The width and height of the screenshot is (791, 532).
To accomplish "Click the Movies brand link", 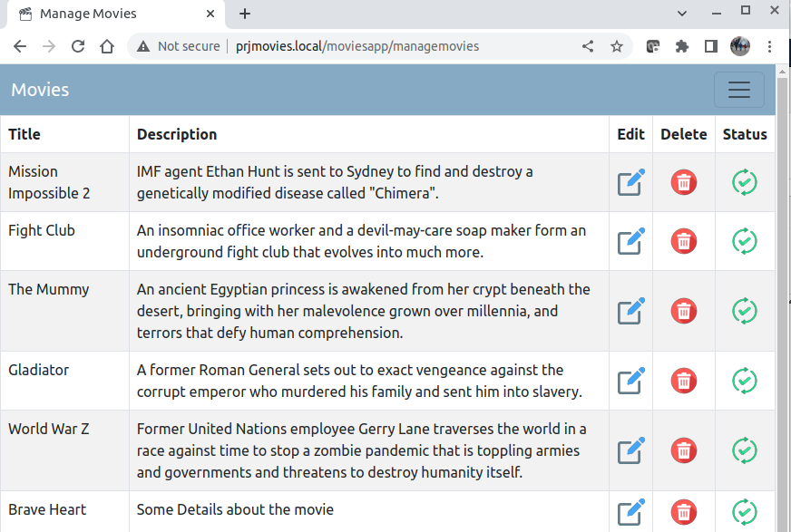I will click(x=40, y=90).
